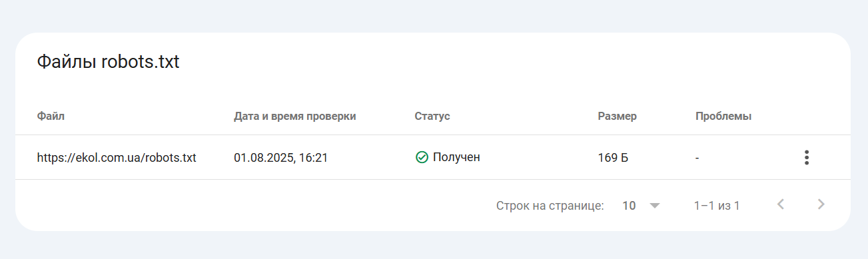
Task: Click the 1–1 из 1 pagination text
Action: [717, 206]
